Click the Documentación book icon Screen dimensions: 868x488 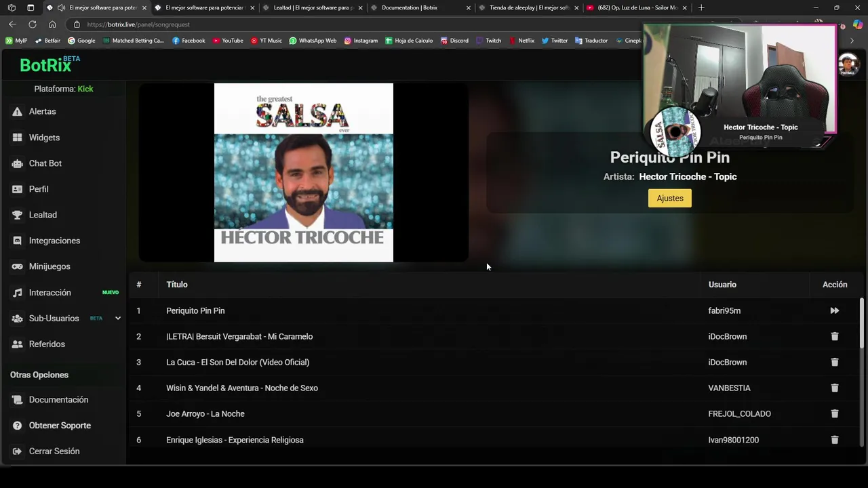click(17, 400)
